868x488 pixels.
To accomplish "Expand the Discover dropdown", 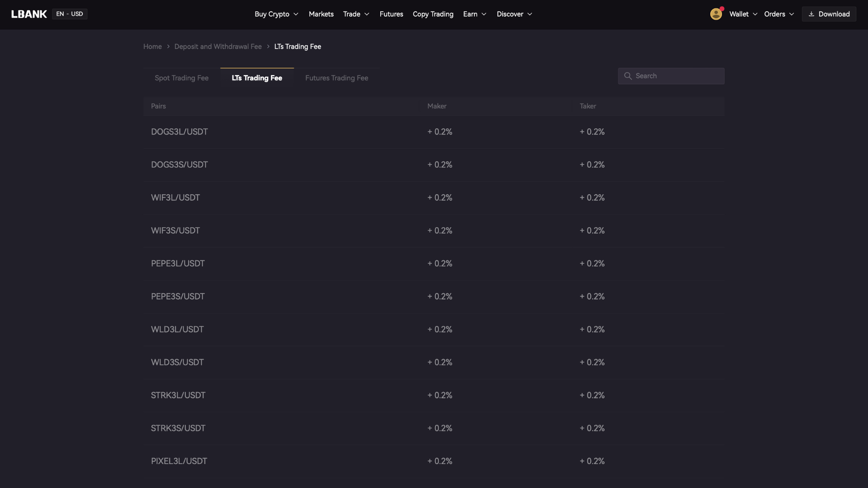I will 514,14.
